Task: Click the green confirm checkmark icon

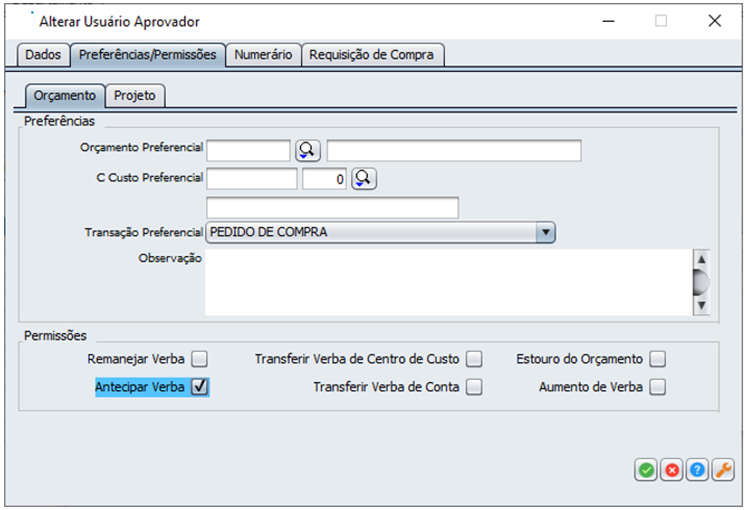Action: (646, 469)
